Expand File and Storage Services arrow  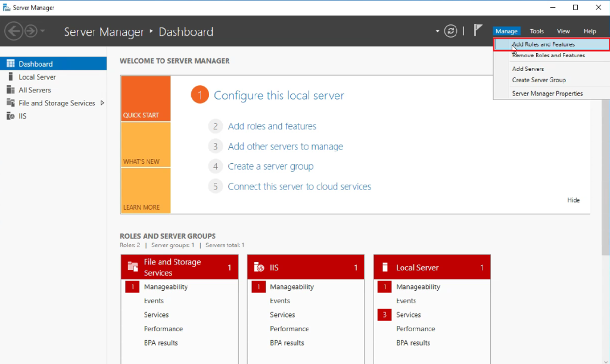[102, 103]
